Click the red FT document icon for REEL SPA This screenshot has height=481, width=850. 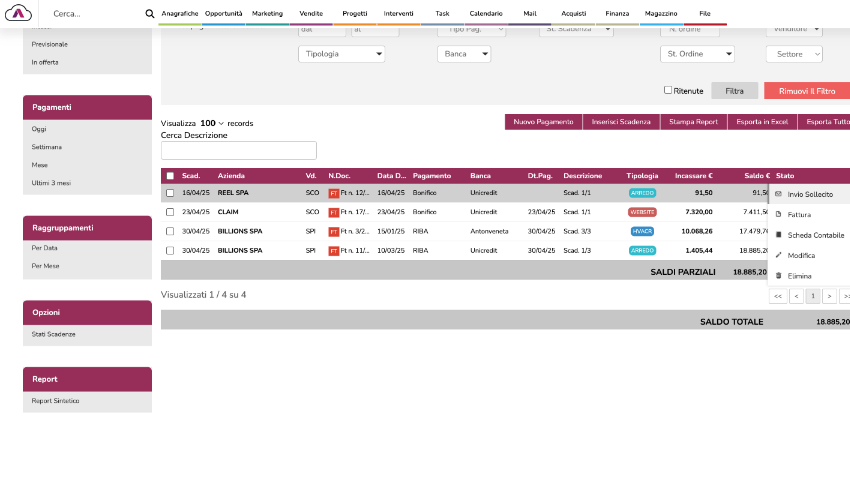pos(334,193)
